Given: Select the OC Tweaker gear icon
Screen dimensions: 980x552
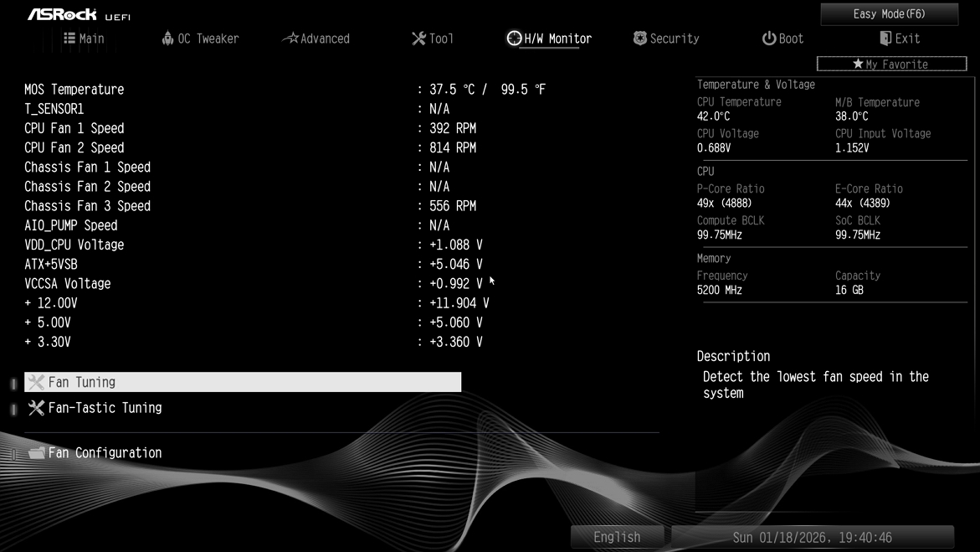Looking at the screenshot, I should tap(170, 38).
